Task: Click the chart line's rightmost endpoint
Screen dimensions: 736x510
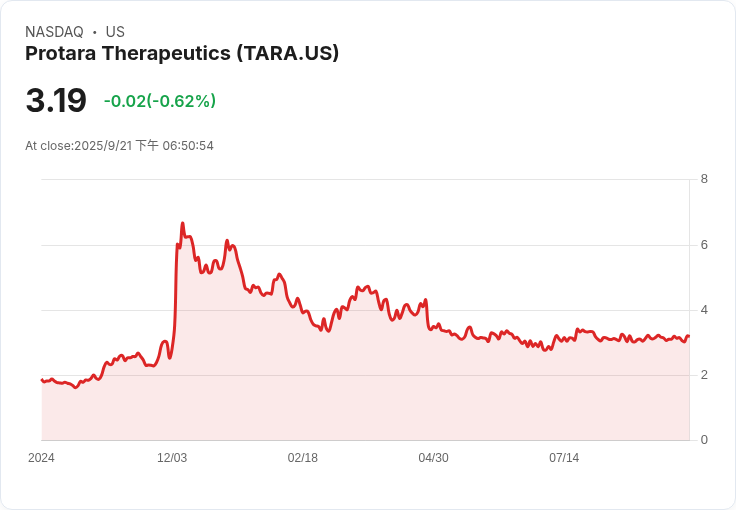Action: [689, 336]
